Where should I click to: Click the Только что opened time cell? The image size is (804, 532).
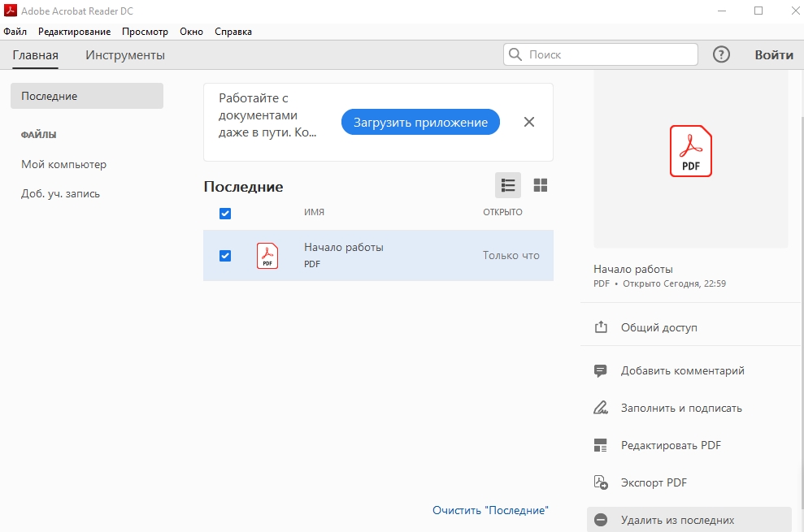(x=511, y=255)
